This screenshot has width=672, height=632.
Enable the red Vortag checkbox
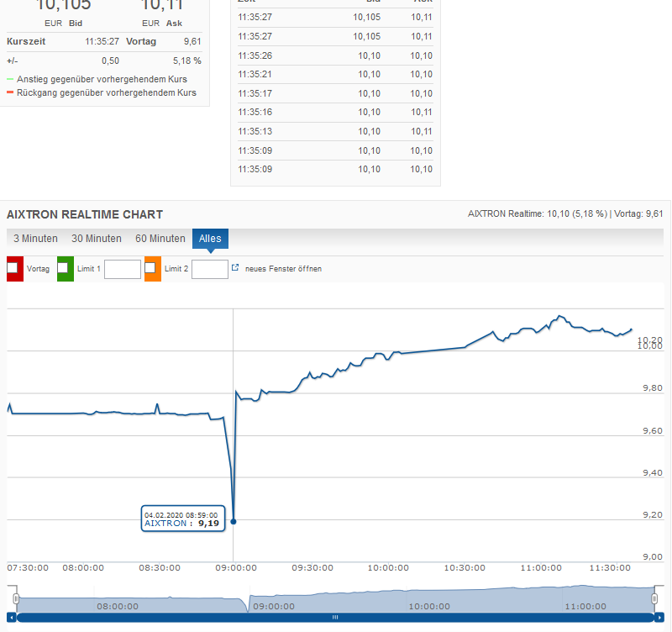coord(13,268)
